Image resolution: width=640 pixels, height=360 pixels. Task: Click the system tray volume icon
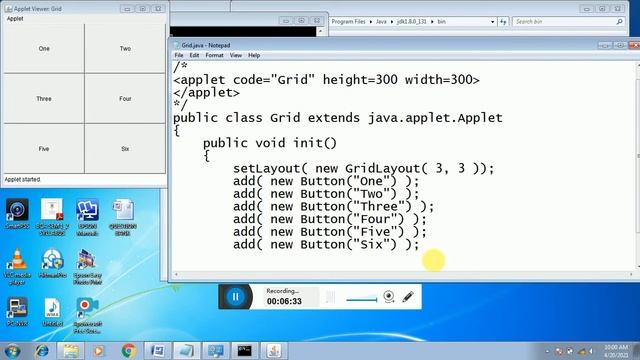pos(591,351)
